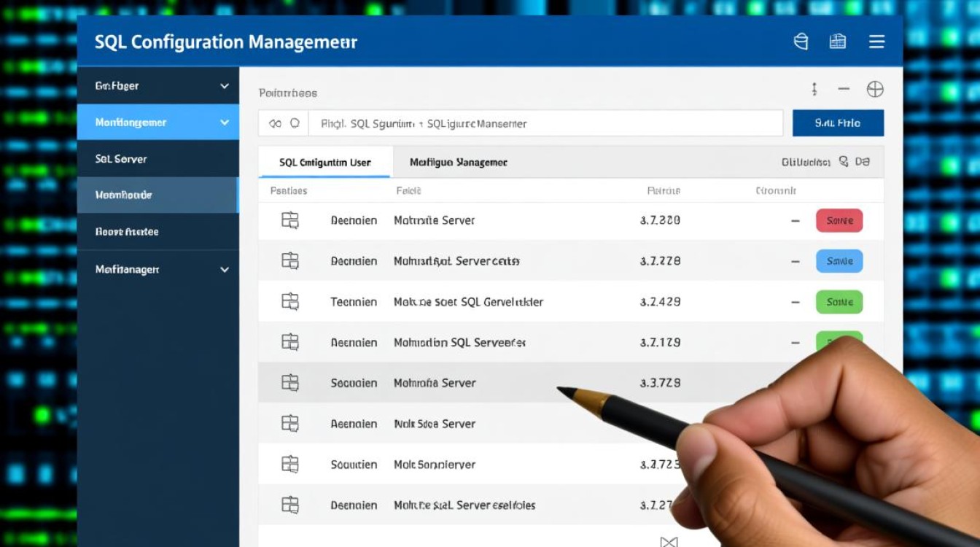Click the table icon in the 3.7.220 row
The height and width of the screenshot is (547, 980).
(x=290, y=220)
